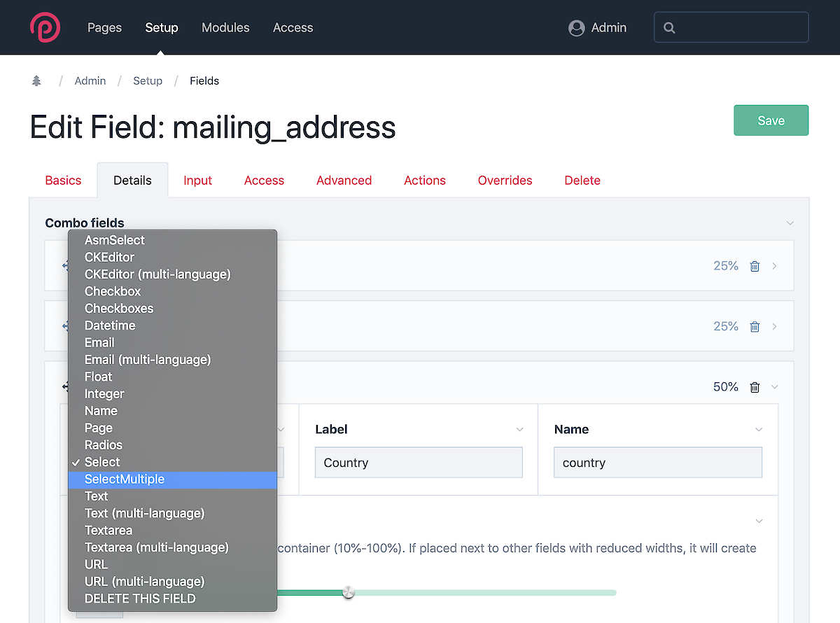Click the tree home breadcrumb icon

pos(36,80)
